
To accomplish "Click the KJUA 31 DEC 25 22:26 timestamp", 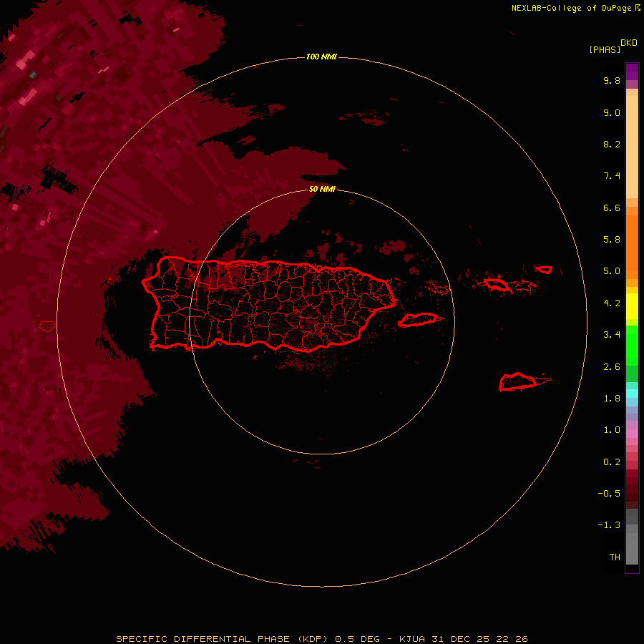I will (463, 639).
